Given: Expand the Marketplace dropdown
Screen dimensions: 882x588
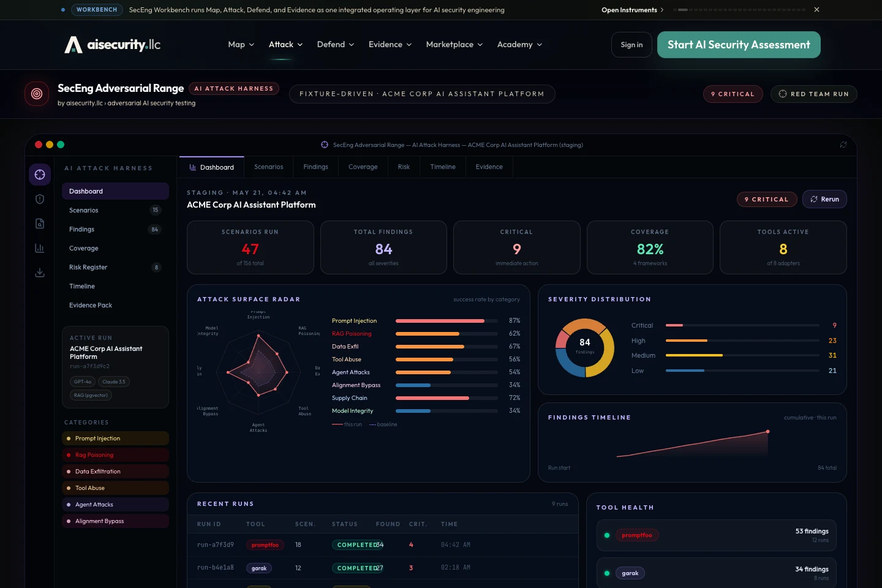Looking at the screenshot, I should point(454,45).
